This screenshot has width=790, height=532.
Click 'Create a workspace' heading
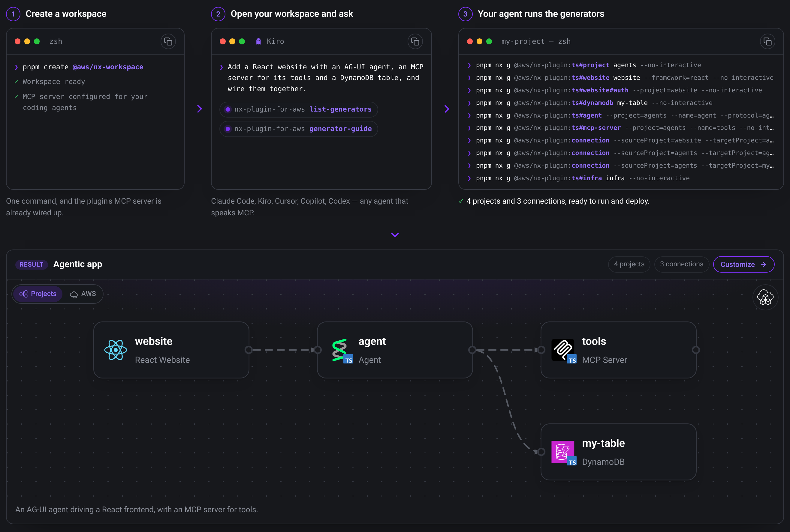(x=66, y=14)
